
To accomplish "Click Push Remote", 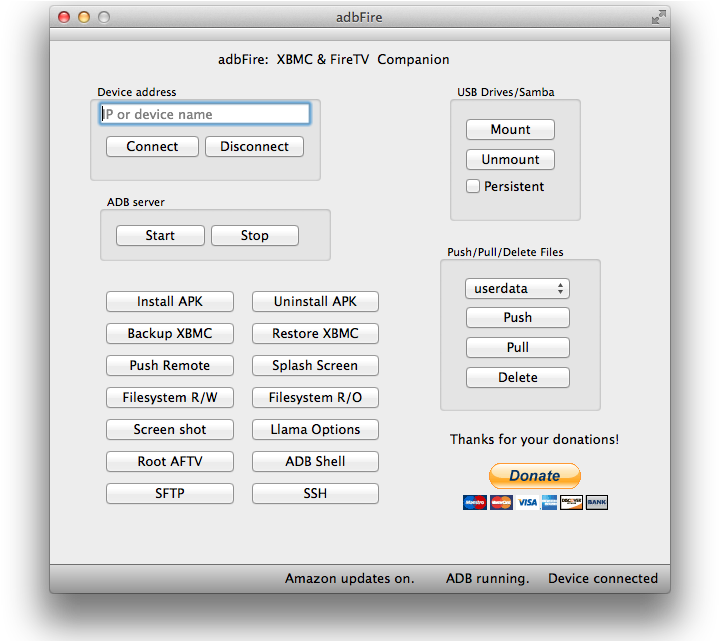I will tap(170, 365).
